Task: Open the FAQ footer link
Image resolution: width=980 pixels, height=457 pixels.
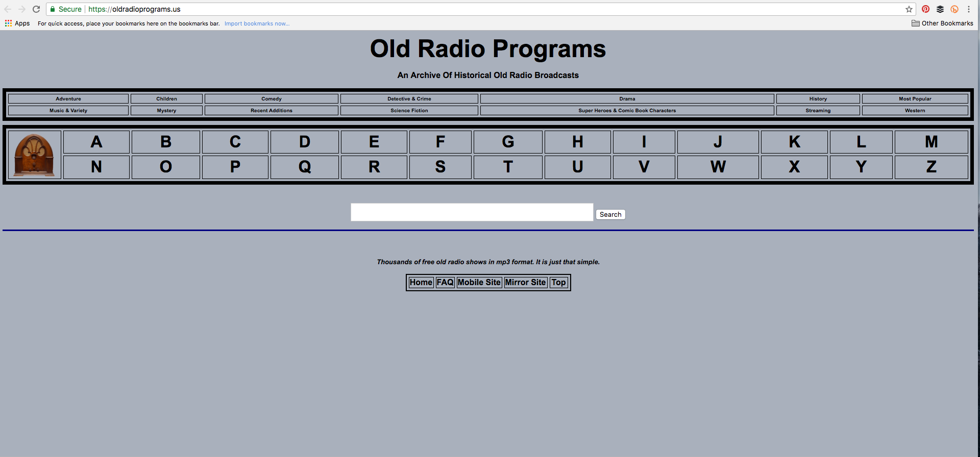Action: pos(445,283)
